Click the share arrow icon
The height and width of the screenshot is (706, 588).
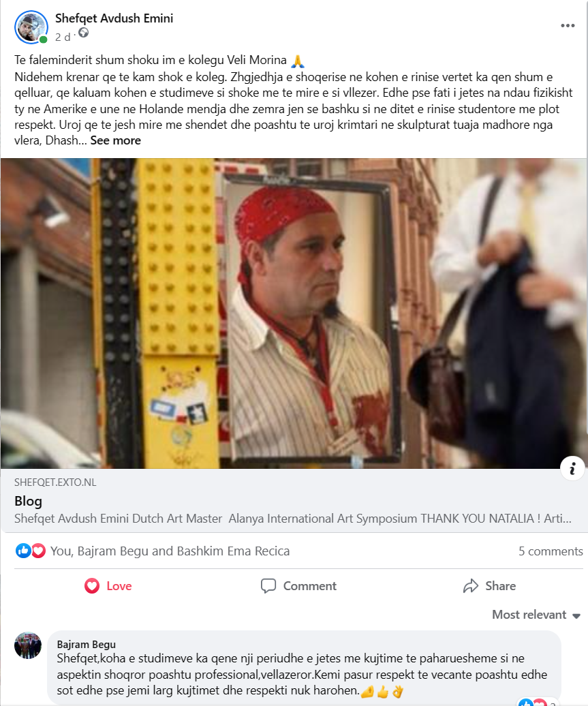(x=471, y=586)
